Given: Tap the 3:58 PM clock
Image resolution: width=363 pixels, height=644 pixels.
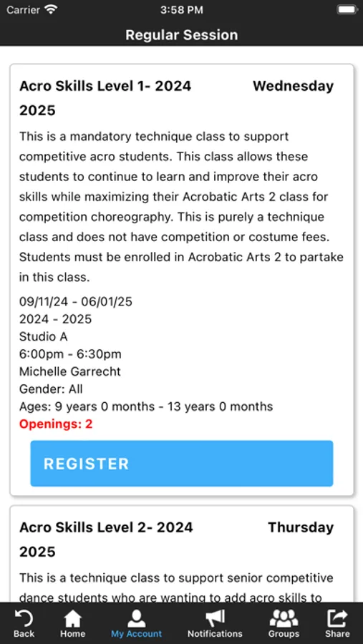Looking at the screenshot, I should [x=182, y=10].
